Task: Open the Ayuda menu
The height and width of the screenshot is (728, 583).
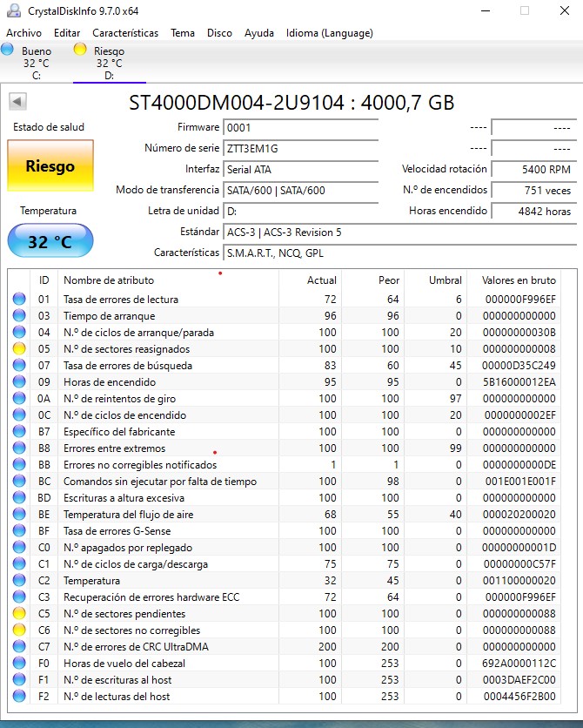Action: pos(258,33)
